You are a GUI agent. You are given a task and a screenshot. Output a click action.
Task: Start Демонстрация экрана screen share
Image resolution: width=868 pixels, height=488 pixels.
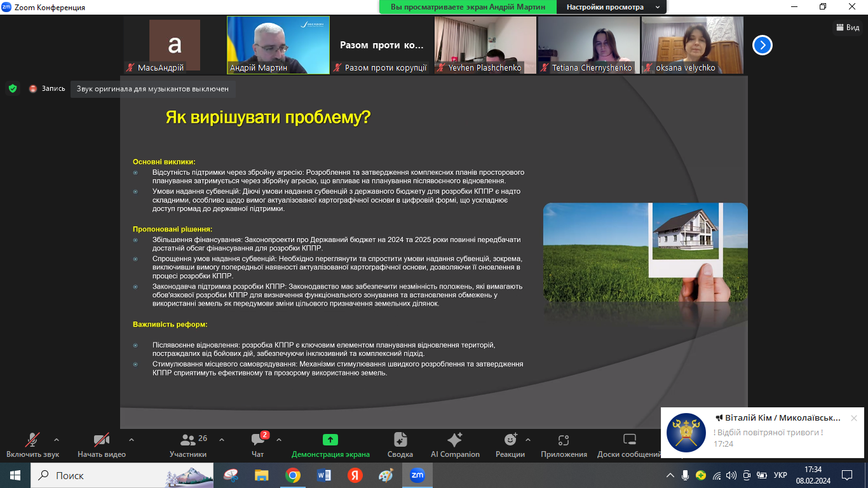point(330,445)
